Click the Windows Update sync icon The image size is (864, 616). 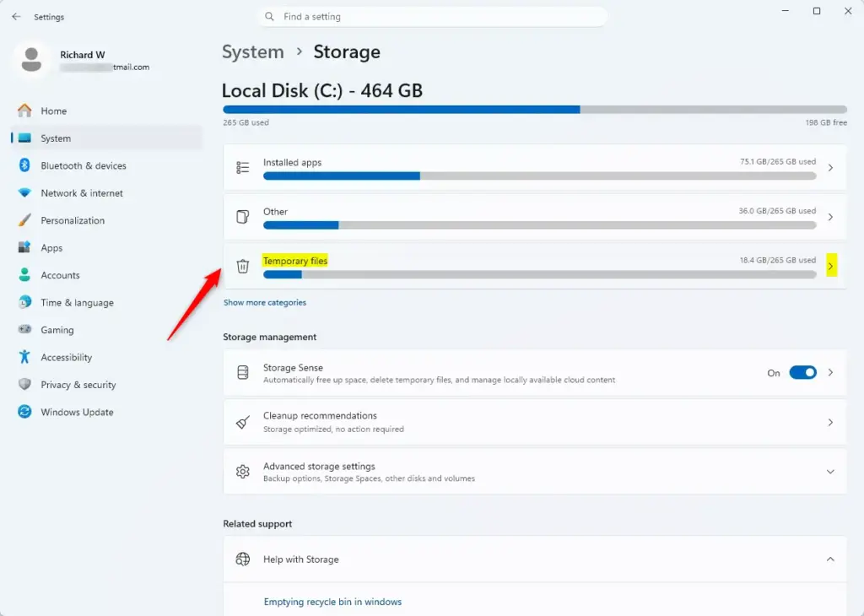pyautogui.click(x=24, y=412)
